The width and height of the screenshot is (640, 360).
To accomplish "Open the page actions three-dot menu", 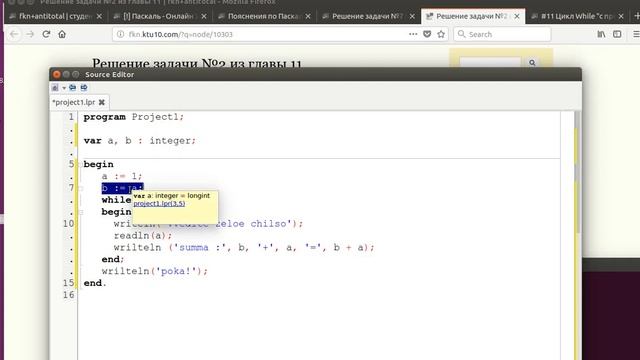I will tap(413, 34).
